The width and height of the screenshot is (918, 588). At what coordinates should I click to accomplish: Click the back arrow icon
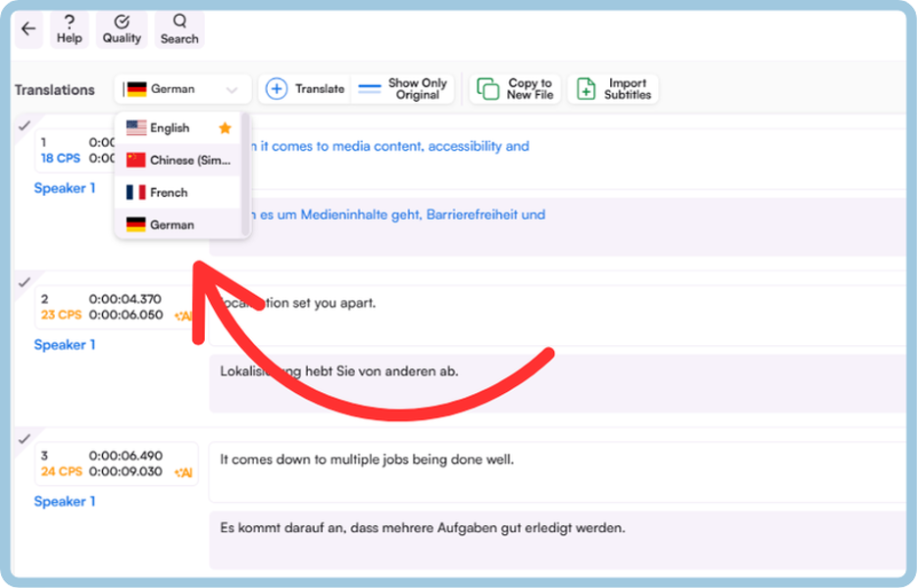[28, 28]
